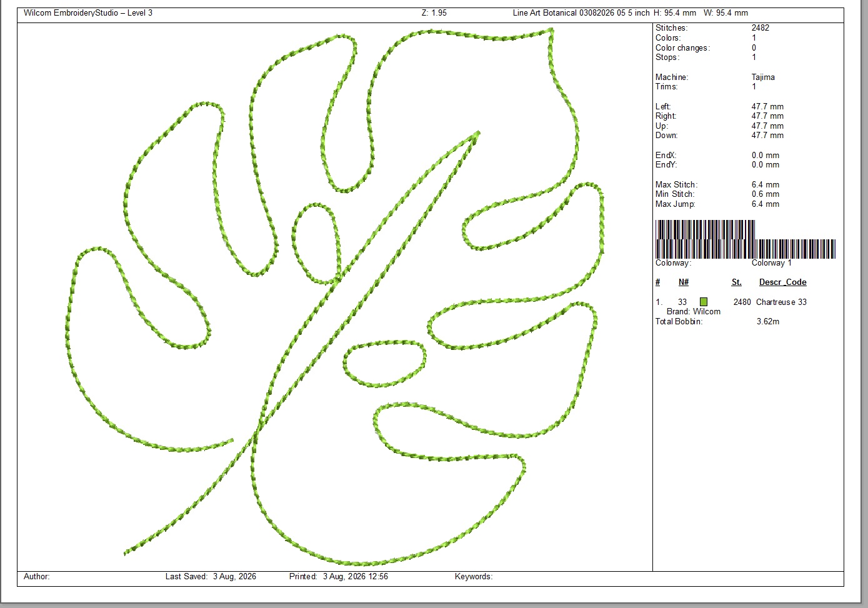Click the Stitches count value 2482
Image resolution: width=868 pixels, height=608 pixels.
(761, 27)
